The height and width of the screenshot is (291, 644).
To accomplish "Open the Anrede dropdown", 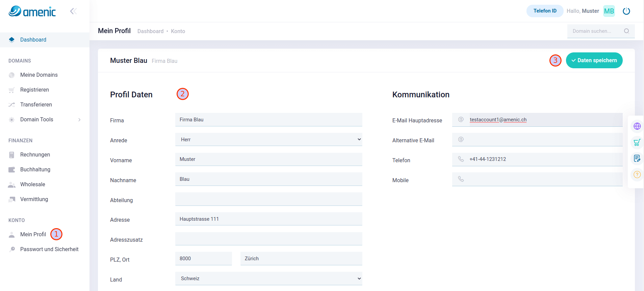I will click(269, 139).
